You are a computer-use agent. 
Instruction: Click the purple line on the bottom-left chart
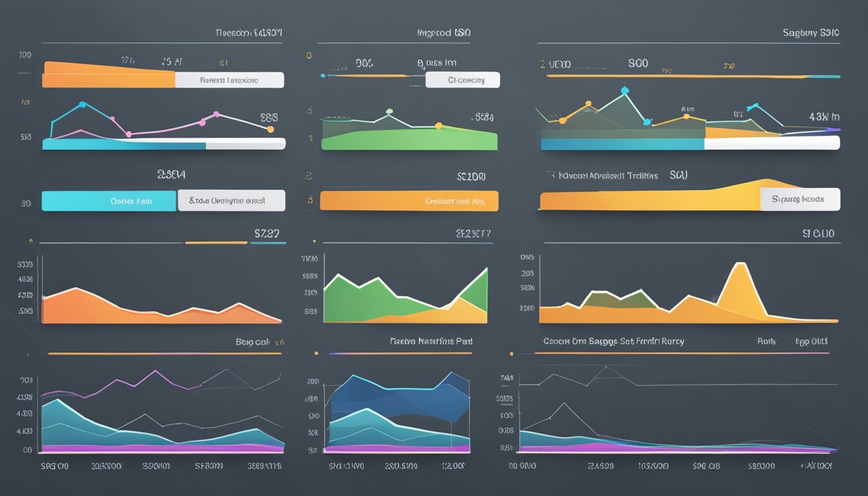(120, 384)
